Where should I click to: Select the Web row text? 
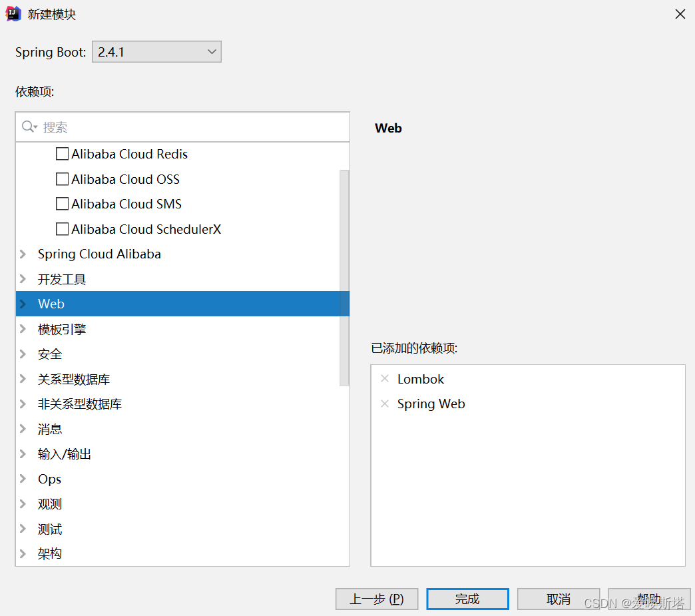[x=51, y=304]
